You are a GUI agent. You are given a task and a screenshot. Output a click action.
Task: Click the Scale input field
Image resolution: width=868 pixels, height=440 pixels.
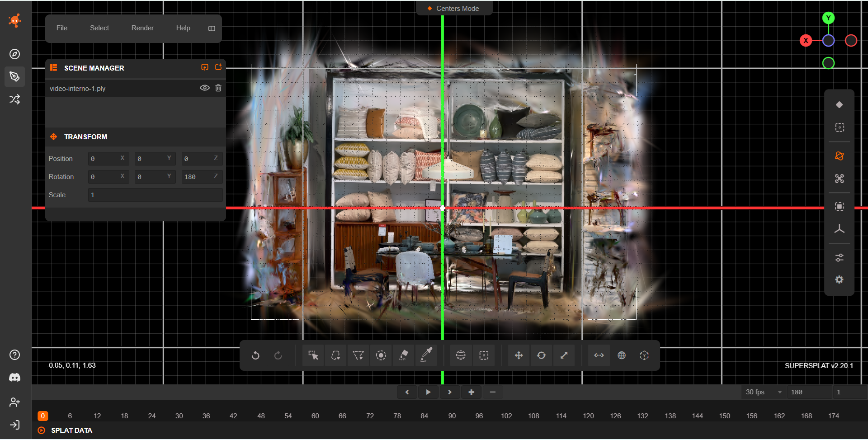pos(155,195)
